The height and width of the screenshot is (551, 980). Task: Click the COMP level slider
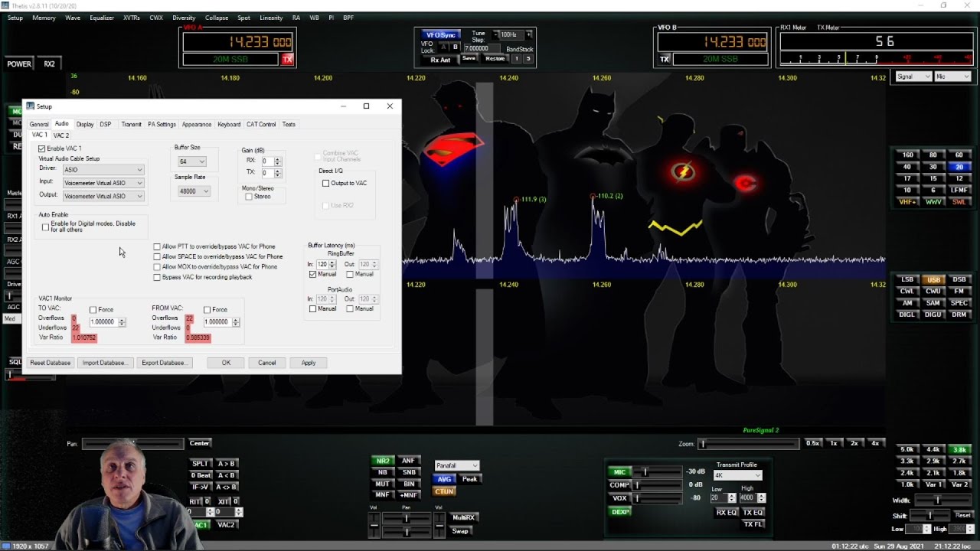658,485
